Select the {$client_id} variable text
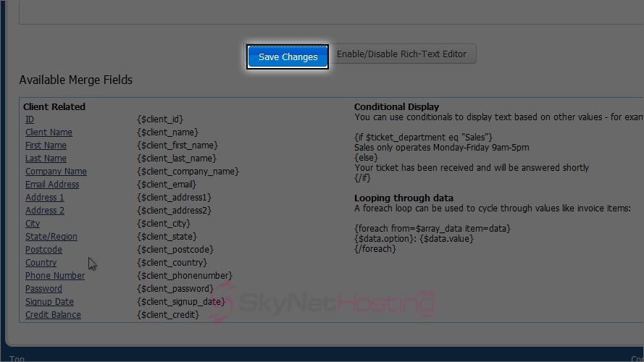Screen dimensions: 644x362 [160, 119]
